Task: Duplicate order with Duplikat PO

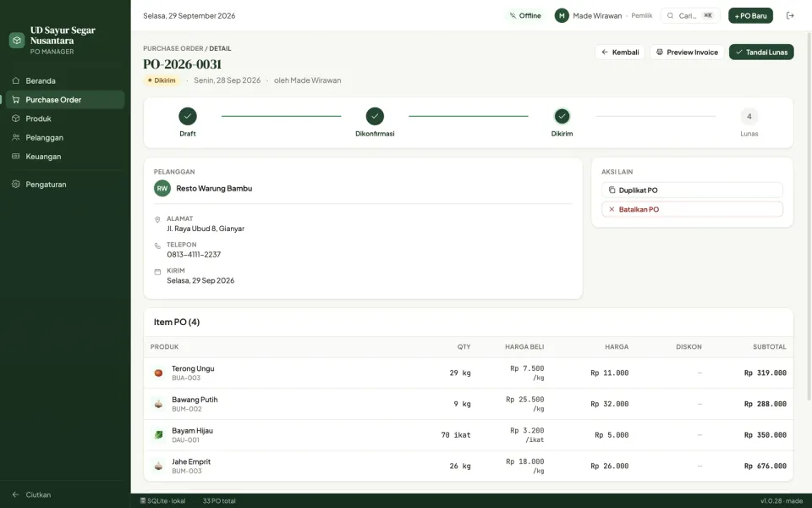Action: pos(692,190)
